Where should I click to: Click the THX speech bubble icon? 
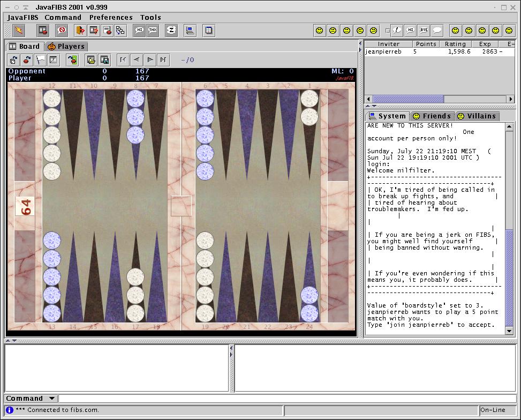(153, 31)
